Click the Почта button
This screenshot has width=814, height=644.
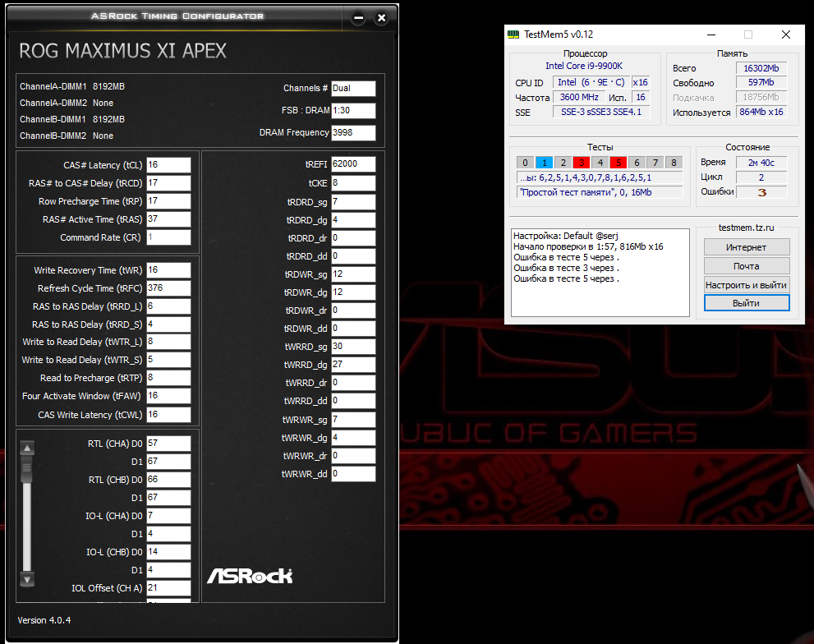[x=747, y=266]
